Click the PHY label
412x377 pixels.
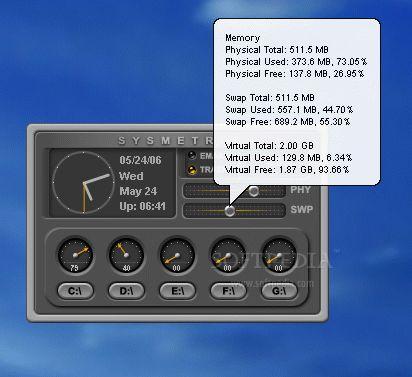[301, 190]
